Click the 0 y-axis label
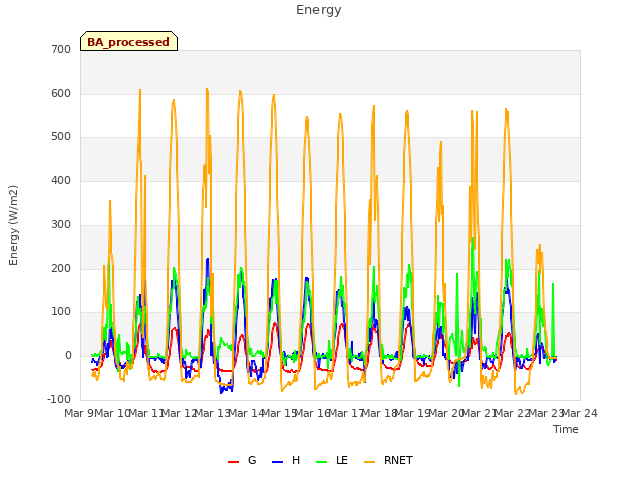 (68, 356)
